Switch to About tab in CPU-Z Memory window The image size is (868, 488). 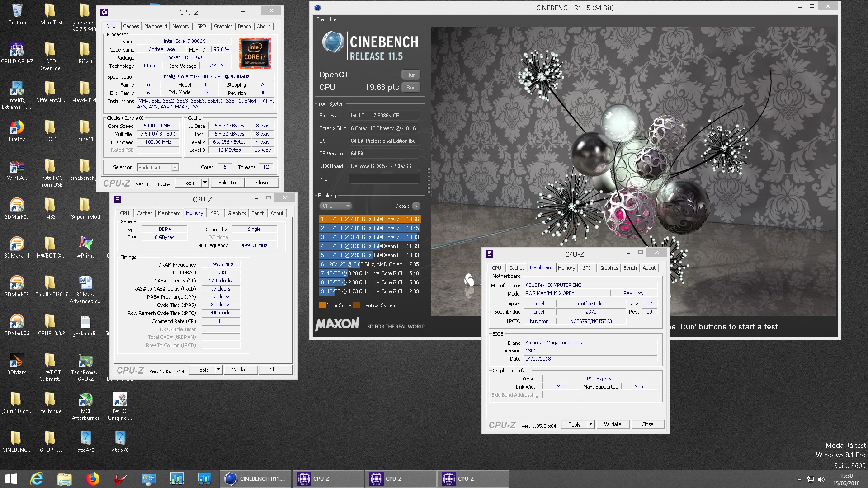[x=277, y=213]
